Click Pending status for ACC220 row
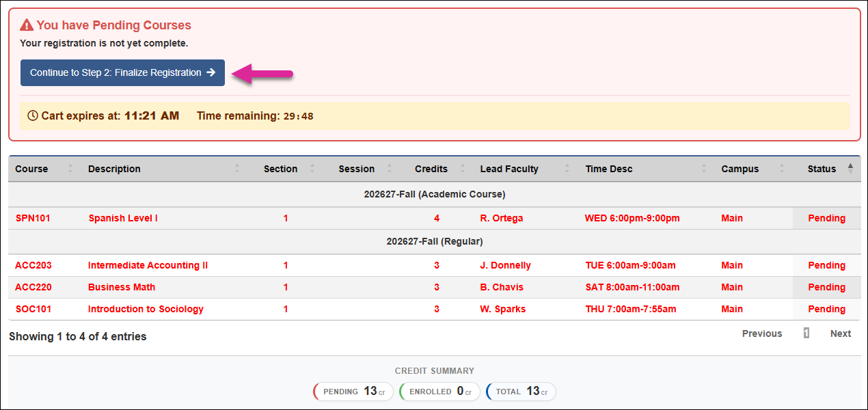 point(826,287)
